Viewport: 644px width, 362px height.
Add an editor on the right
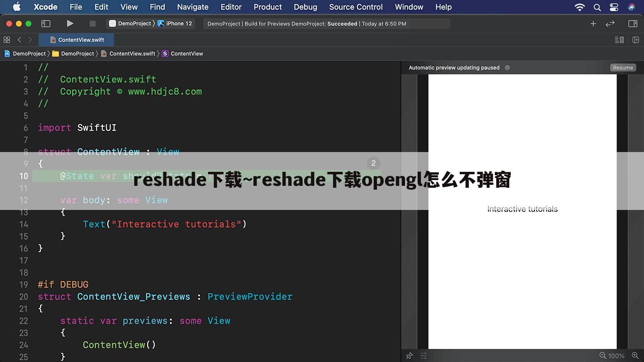[x=636, y=40]
